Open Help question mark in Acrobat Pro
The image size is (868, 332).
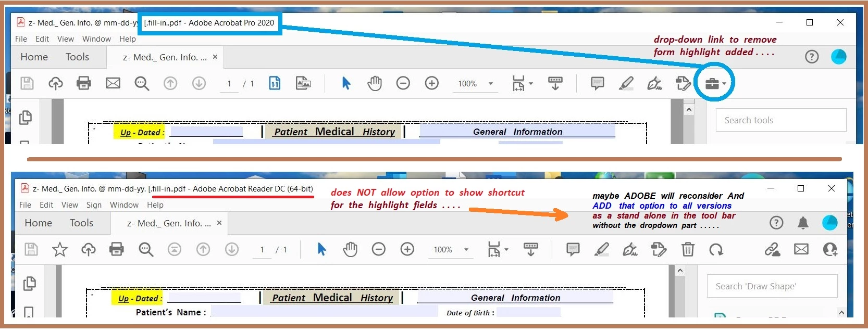pos(812,57)
